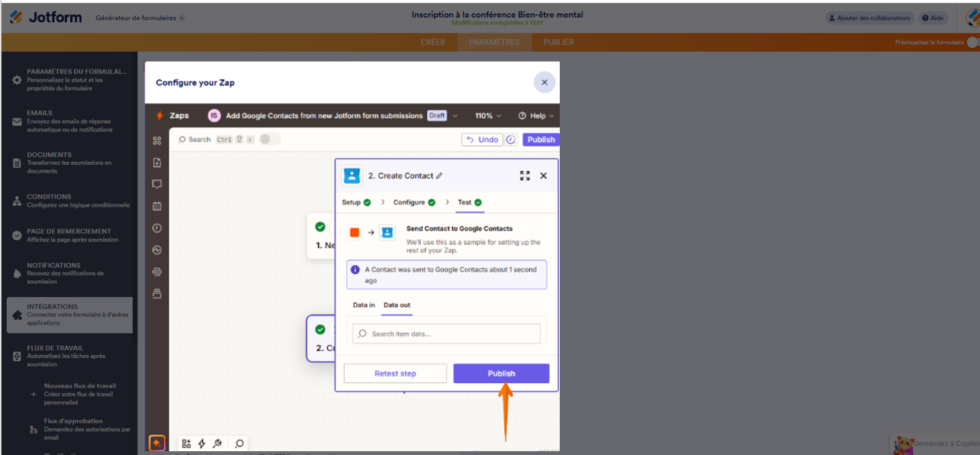980x455 pixels.
Task: Open apps grid icon in Zapier sidebar
Action: click(157, 140)
